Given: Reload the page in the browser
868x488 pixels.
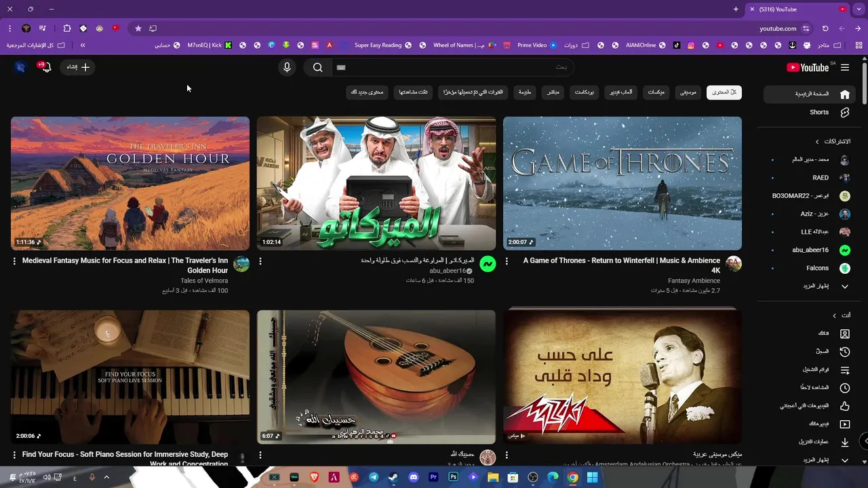Looking at the screenshot, I should click(825, 28).
